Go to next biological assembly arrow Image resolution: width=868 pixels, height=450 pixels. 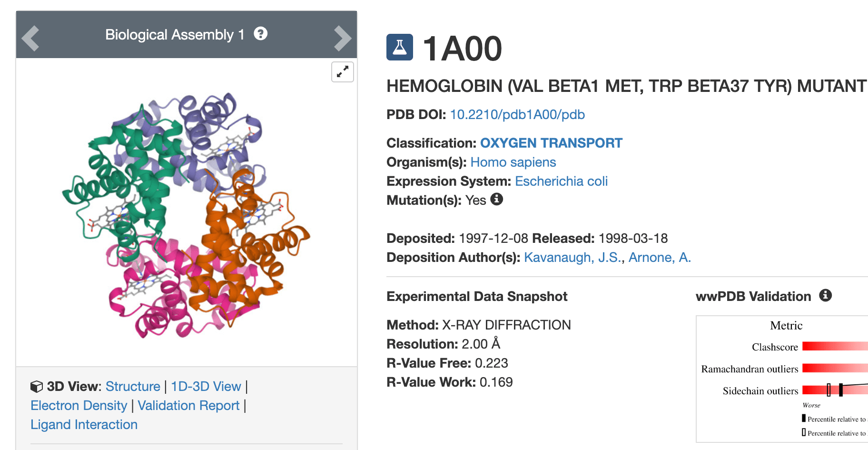point(342,38)
